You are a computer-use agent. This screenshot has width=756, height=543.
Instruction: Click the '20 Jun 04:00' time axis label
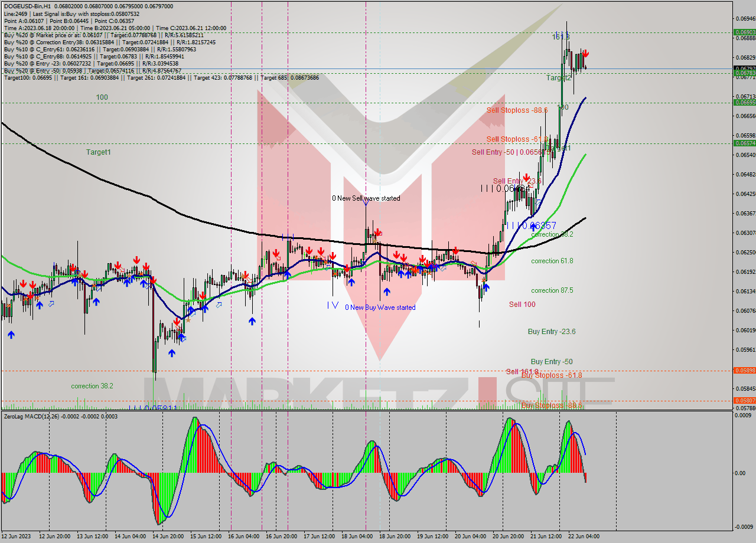click(x=470, y=537)
